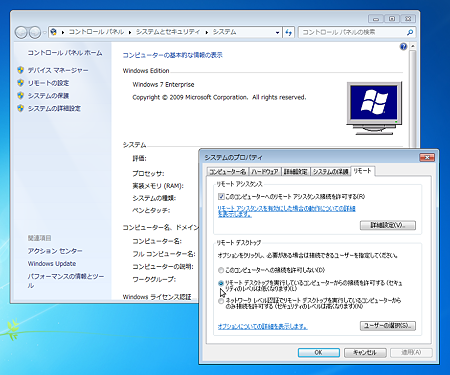The width and height of the screenshot is (450, 375).
Task: Open リモートの設定 sidebar link
Action: point(48,83)
